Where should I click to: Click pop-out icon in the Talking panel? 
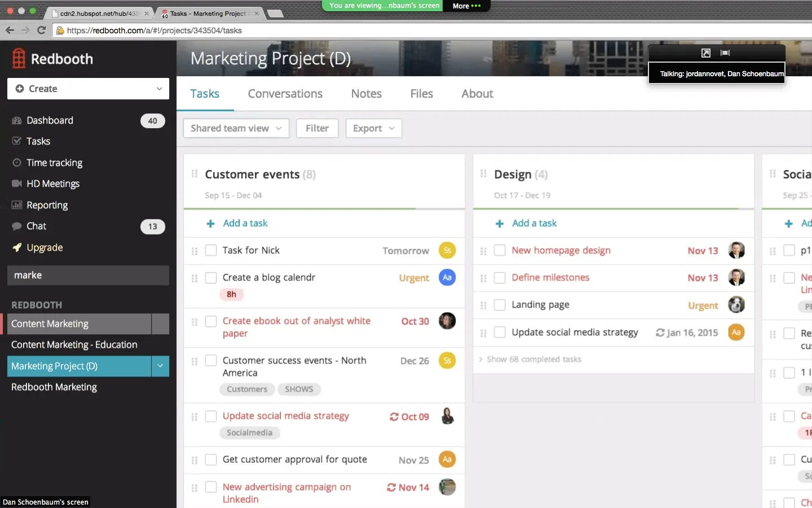[x=705, y=53]
